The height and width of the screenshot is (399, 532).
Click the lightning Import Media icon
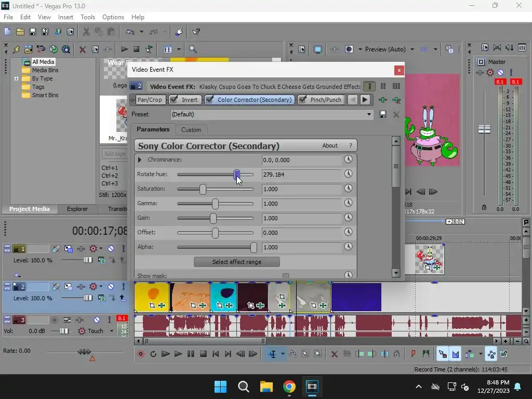(16, 49)
